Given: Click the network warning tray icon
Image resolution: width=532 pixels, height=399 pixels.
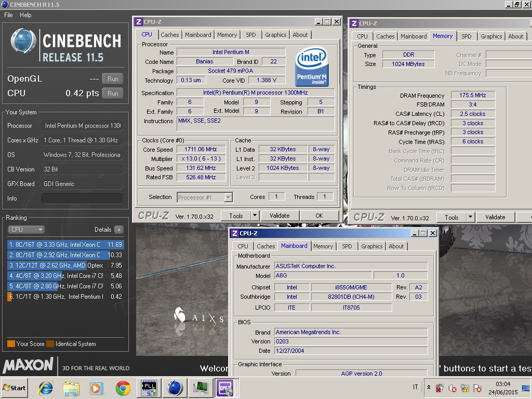Looking at the screenshot, I should pyautogui.click(x=464, y=388).
